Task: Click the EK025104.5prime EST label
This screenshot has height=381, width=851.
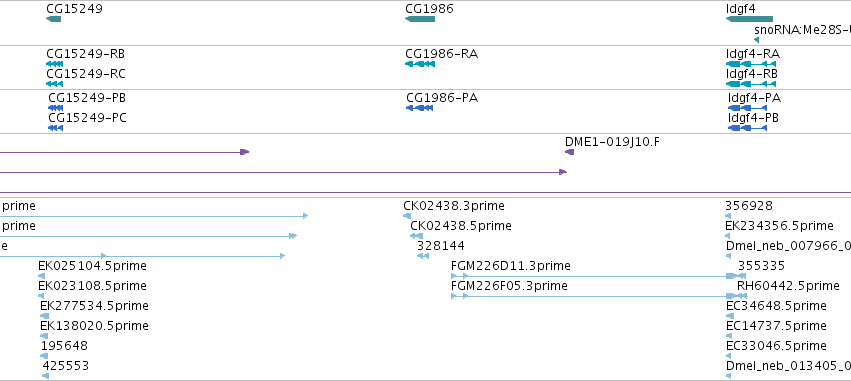Action: click(92, 265)
